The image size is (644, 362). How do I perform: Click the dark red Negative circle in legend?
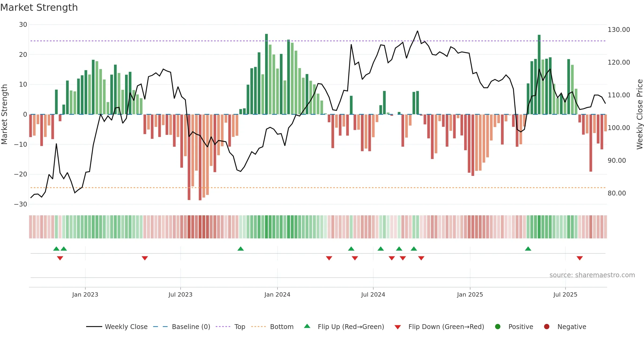click(547, 327)
